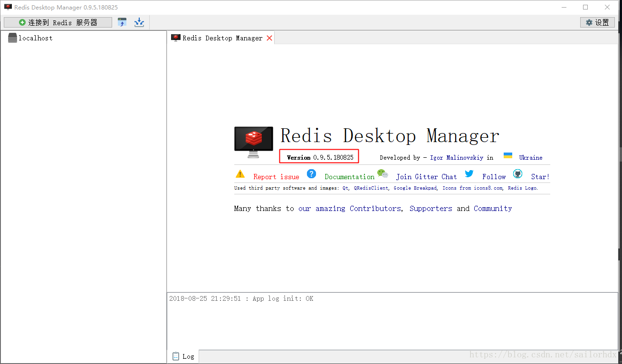
Task: Click the GitHub octocat icon
Action: point(517,174)
